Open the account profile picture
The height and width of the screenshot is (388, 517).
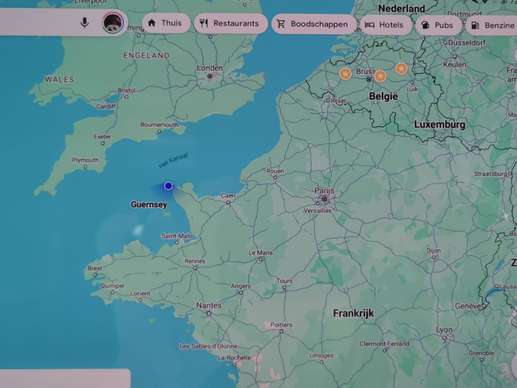pyautogui.click(x=113, y=23)
